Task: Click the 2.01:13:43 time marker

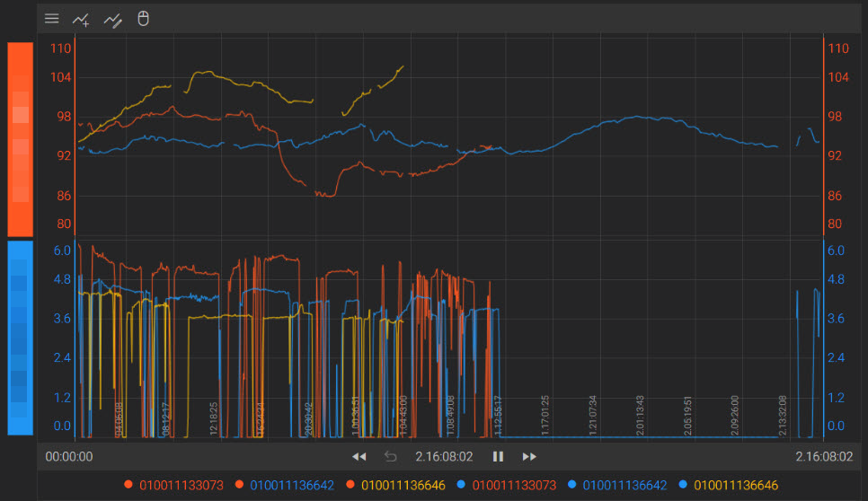Action: 640,416
